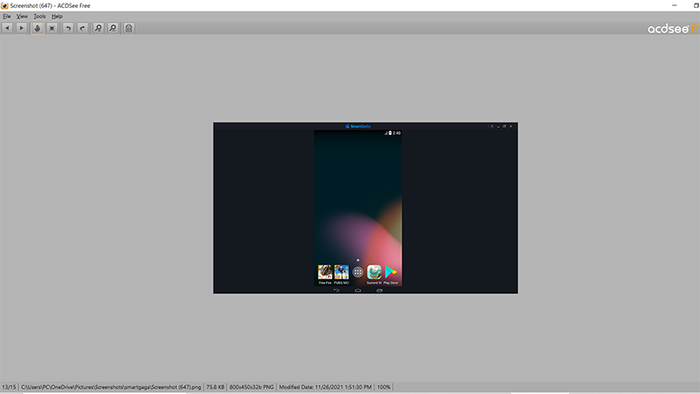Rotate the image left
700x394 pixels.
(68, 28)
